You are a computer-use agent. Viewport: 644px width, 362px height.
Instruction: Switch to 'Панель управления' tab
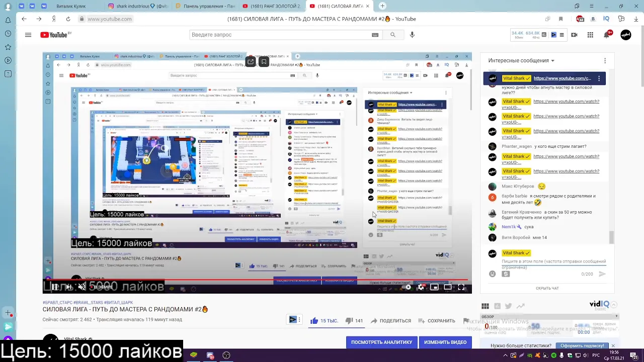(x=205, y=6)
